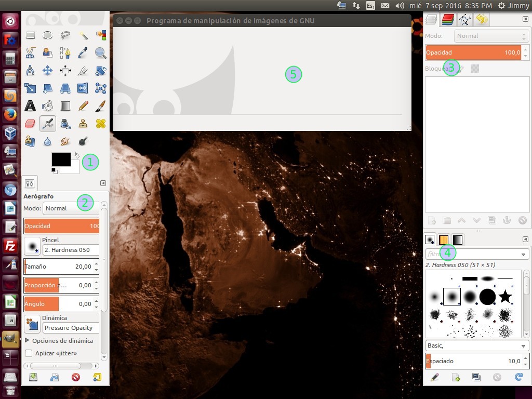The image size is (532, 399).
Task: Select the Move tool
Action: coord(48,71)
